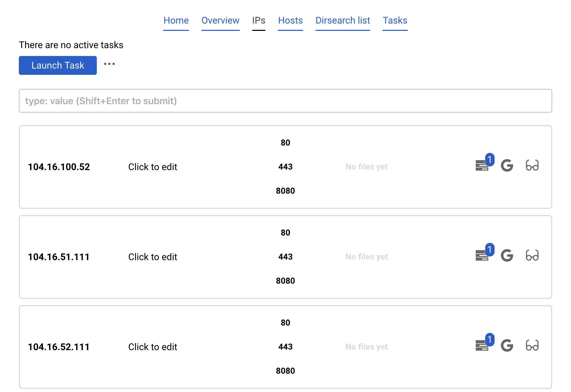Click the search/filter input field

285,101
